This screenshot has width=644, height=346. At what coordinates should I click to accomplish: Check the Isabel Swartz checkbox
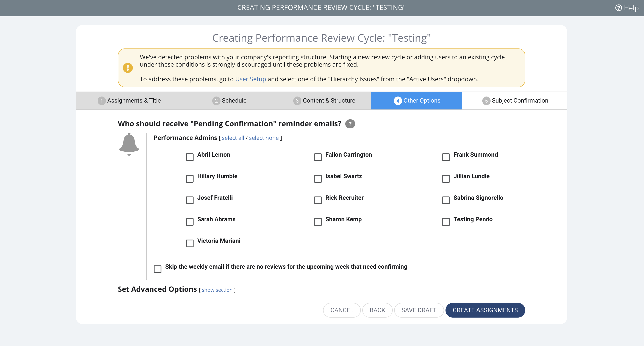(x=318, y=179)
